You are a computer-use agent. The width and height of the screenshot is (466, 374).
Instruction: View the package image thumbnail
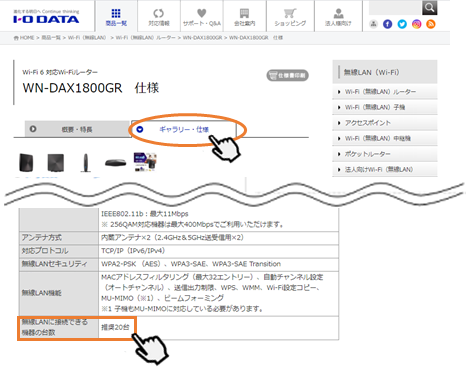point(145,162)
